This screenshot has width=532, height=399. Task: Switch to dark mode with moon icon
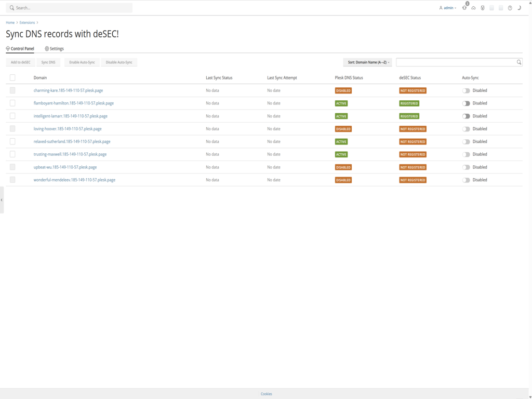click(x=519, y=8)
